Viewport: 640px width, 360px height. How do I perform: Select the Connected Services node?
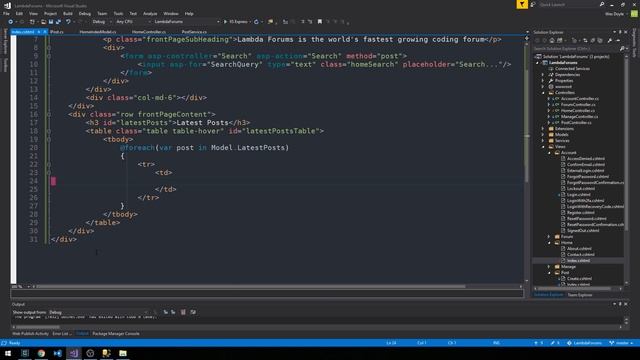(x=572, y=69)
